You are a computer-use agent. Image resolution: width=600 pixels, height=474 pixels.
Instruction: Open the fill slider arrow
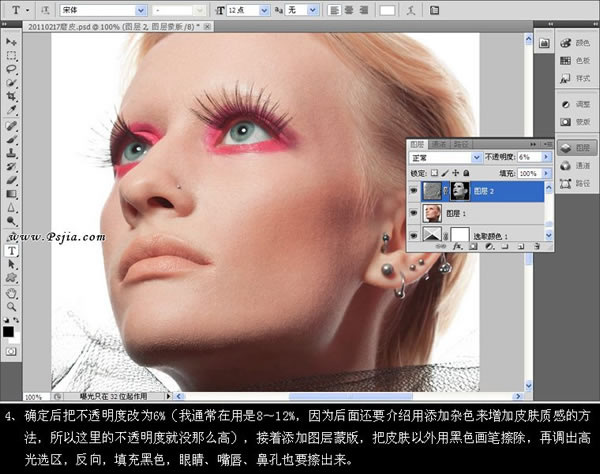[546, 173]
